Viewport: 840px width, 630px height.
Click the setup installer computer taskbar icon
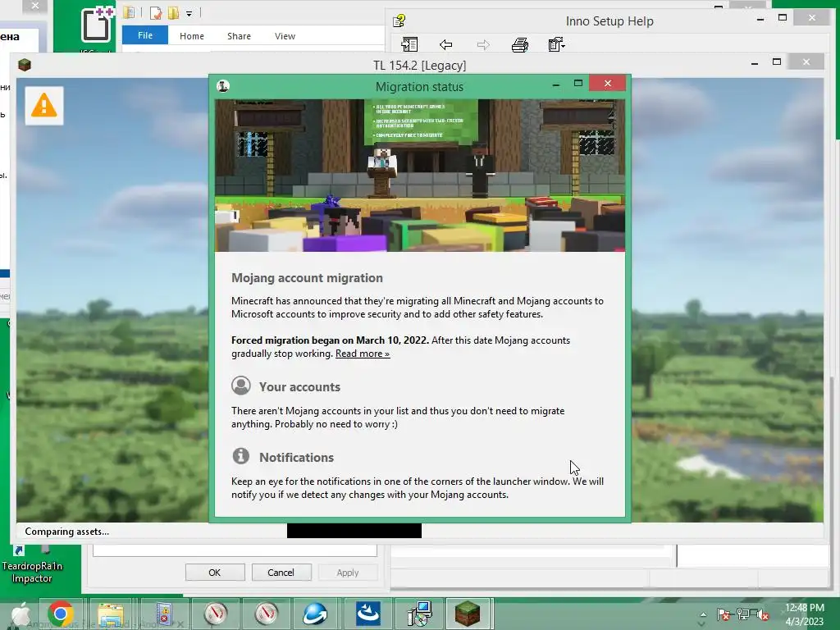coord(419,614)
